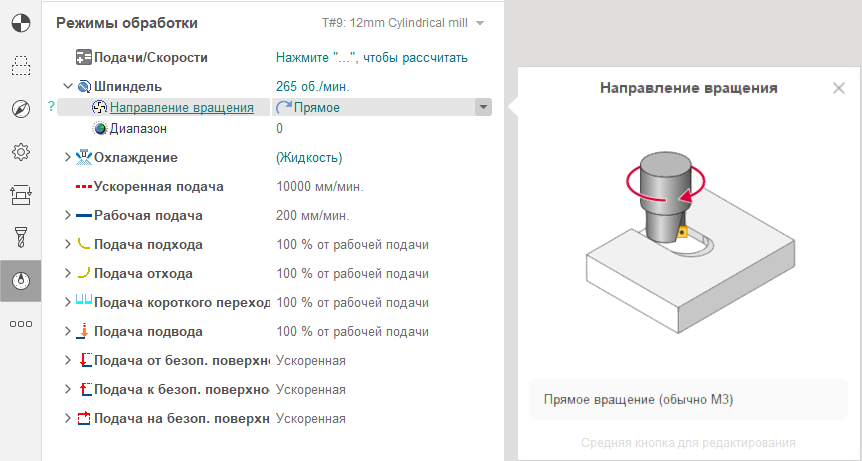The height and width of the screenshot is (461, 862).
Task: Edit the spindle speed 265 об./мин. value
Action: point(310,87)
